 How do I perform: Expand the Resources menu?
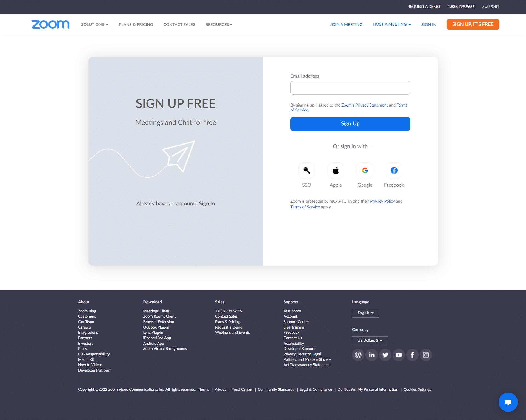pos(219,25)
